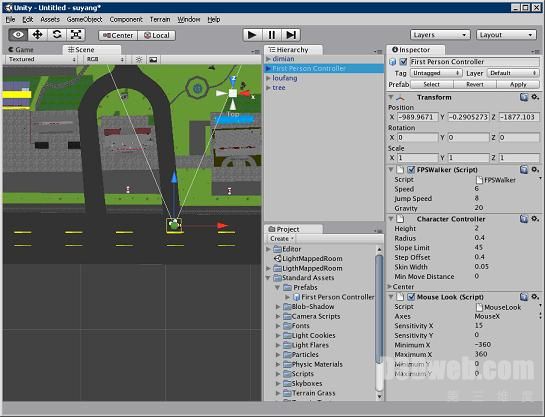Select the First Person Controller object in scene

coord(174,225)
